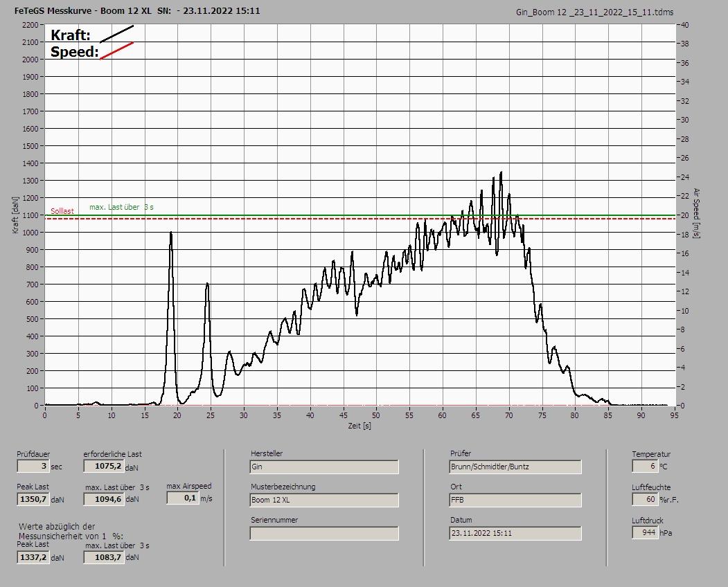Click the file name Gin_Boom 12 _23_11_2022_15_11.tdms
728x587 pixels.
pyautogui.click(x=595, y=12)
